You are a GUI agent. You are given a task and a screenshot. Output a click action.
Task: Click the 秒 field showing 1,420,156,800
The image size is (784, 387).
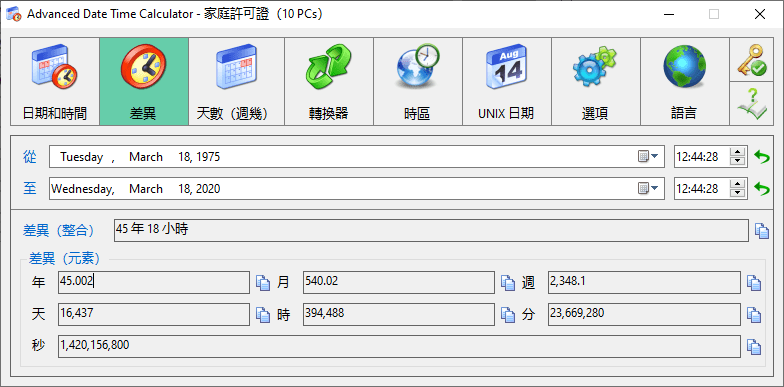pyautogui.click(x=400, y=346)
